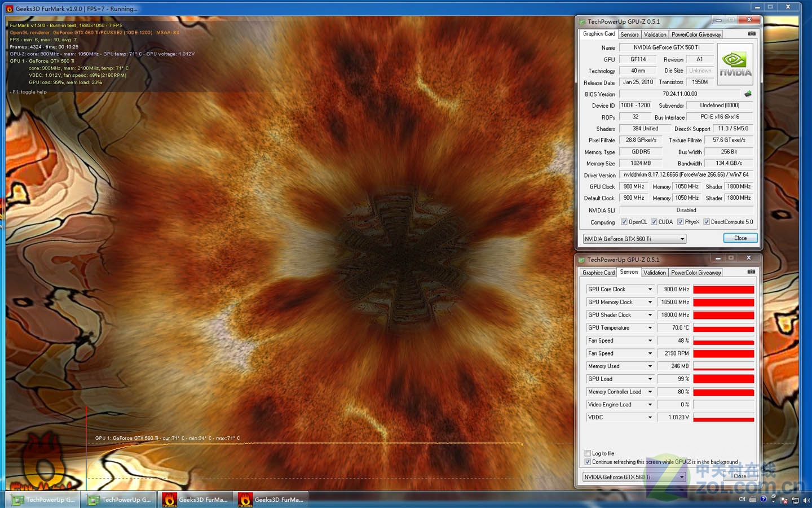This screenshot has width=812, height=508.
Task: Toggle the DirectCompute 5.0 checkbox
Action: [706, 222]
